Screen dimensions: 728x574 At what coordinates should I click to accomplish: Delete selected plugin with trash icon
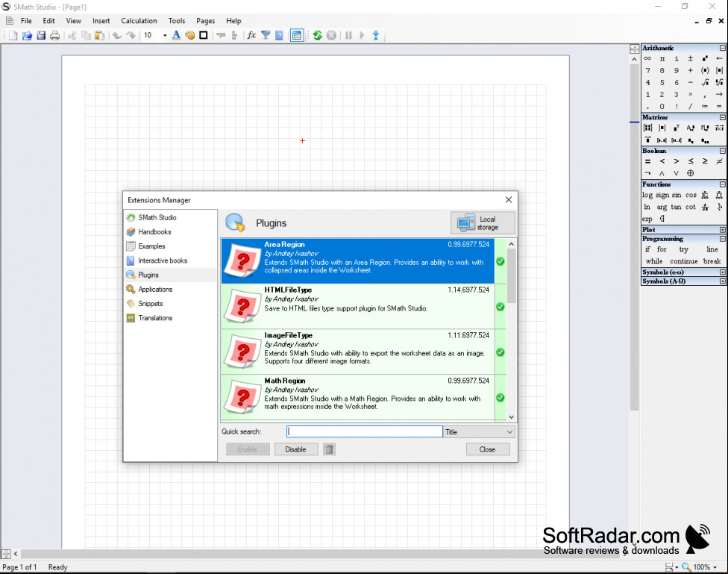pyautogui.click(x=329, y=449)
